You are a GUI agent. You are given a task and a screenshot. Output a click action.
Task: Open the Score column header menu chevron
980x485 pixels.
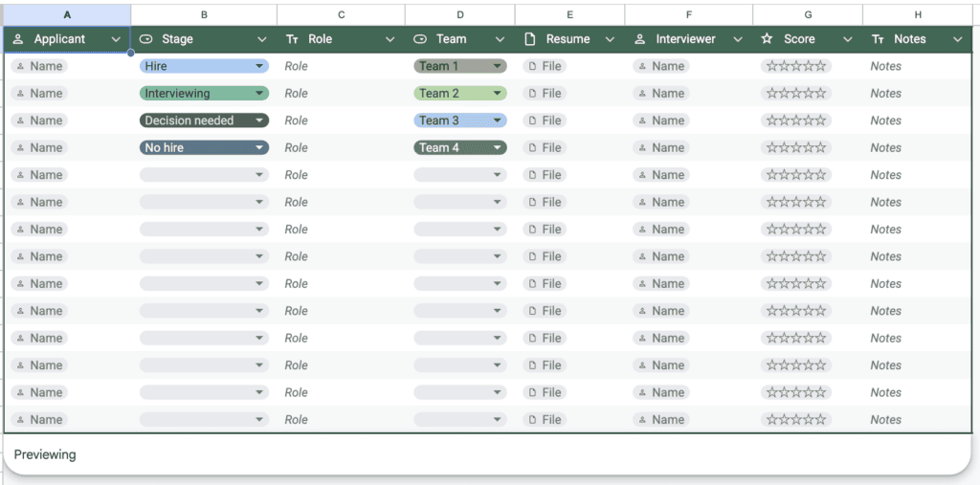pos(848,39)
